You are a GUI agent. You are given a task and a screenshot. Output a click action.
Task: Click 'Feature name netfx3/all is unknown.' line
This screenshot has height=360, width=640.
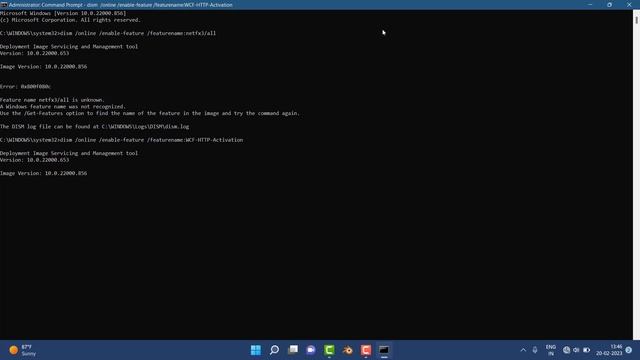click(x=52, y=100)
